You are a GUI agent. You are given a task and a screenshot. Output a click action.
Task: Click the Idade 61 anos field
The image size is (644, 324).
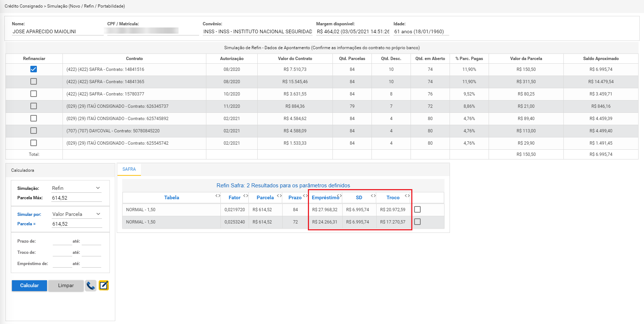tap(421, 31)
